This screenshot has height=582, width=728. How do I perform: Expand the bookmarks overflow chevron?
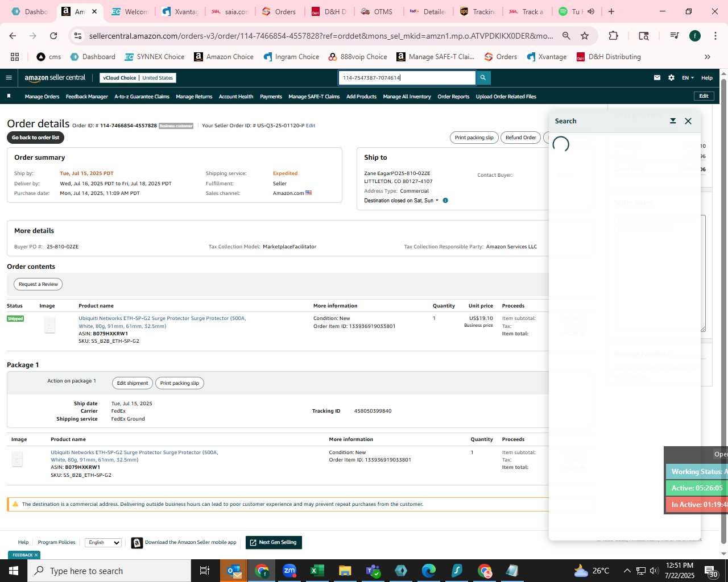tap(707, 57)
